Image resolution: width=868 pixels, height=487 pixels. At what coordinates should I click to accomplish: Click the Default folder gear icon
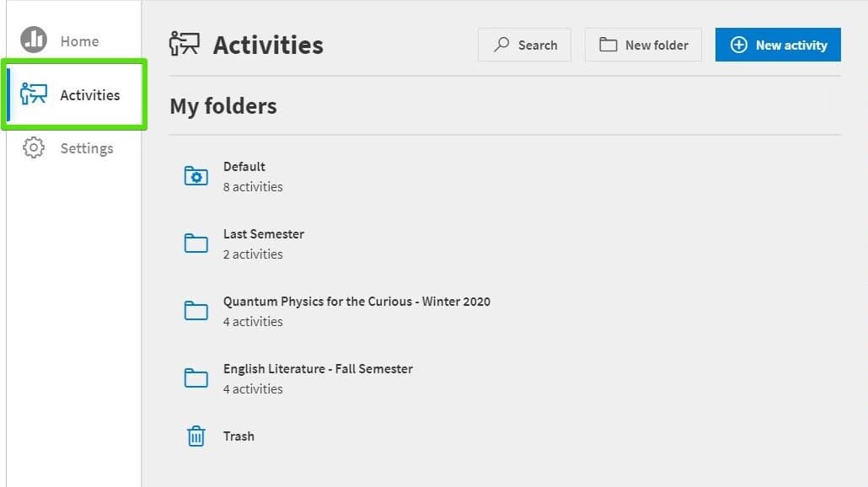coord(196,176)
